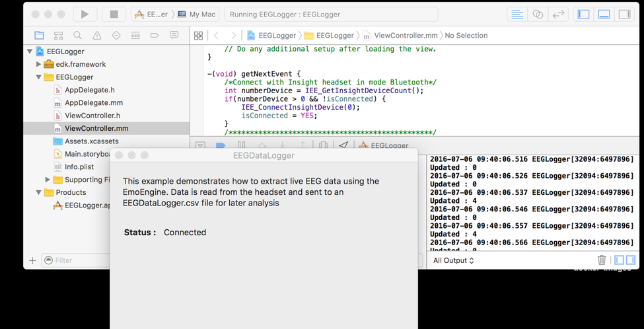Collapse the EEGLogger project root
This screenshot has width=644, height=329.
click(30, 52)
